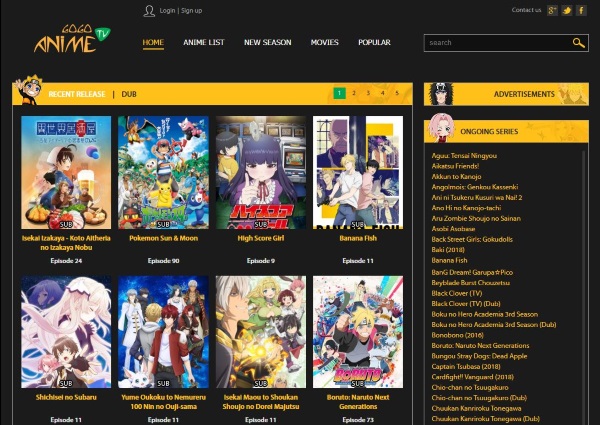Click the Contact us link
Viewport: 600px width, 425px height.
[x=526, y=10]
